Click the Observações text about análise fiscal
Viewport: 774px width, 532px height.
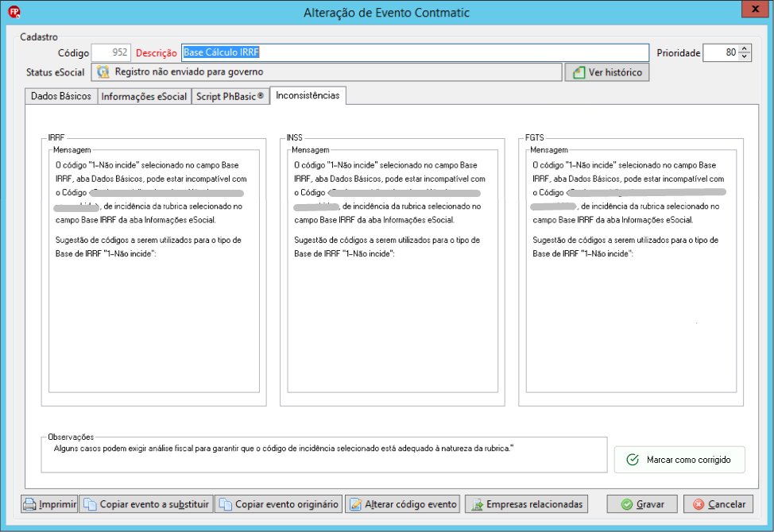[284, 448]
